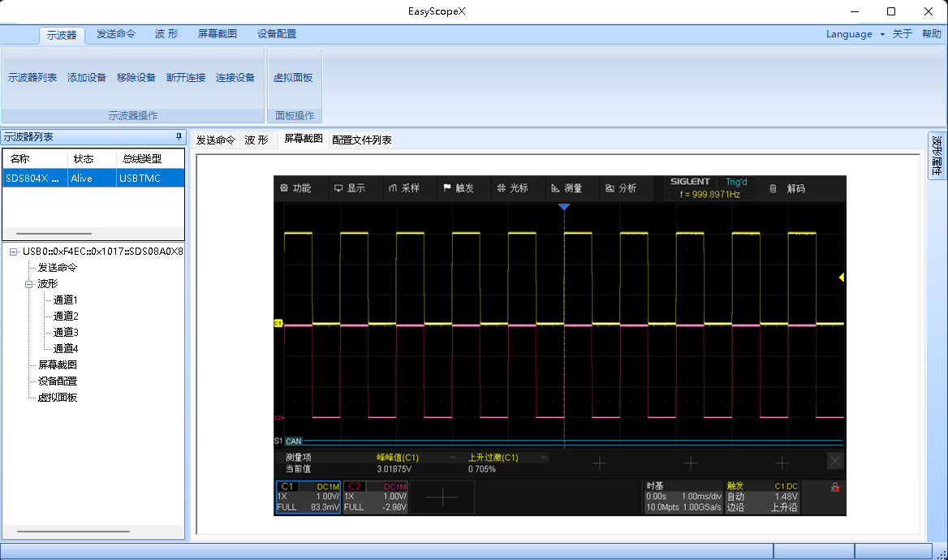The width and height of the screenshot is (948, 560).
Task: Click the 分析 analysis icon in scope screenshot
Action: [610, 188]
